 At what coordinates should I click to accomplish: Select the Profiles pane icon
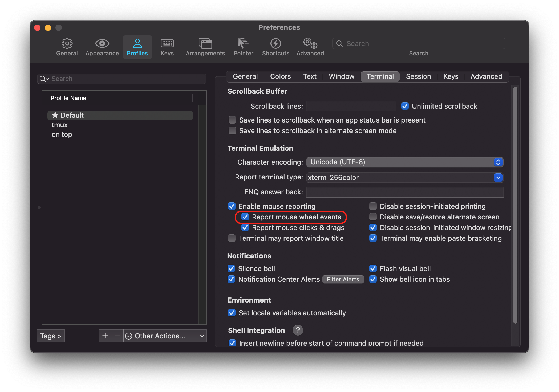(x=137, y=47)
